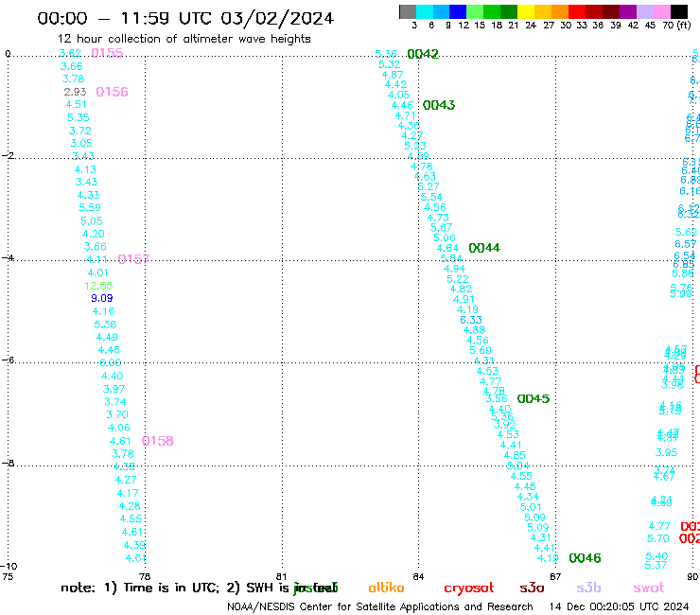Select the 5.67 value on the middle track

[x=441, y=228]
